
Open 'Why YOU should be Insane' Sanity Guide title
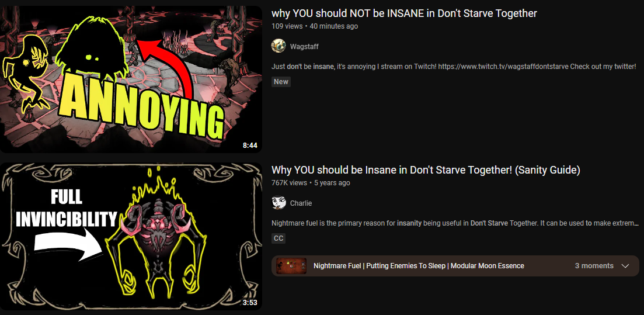426,170
